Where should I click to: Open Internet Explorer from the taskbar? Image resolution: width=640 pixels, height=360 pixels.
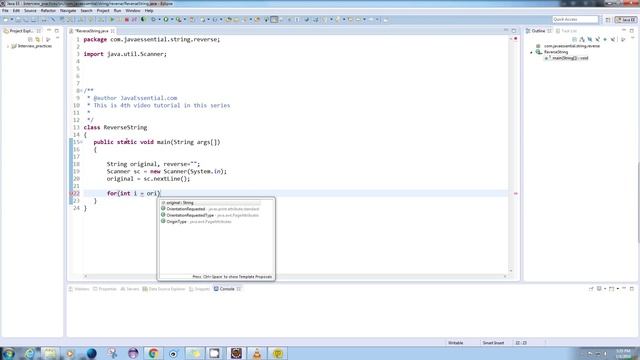30,353
